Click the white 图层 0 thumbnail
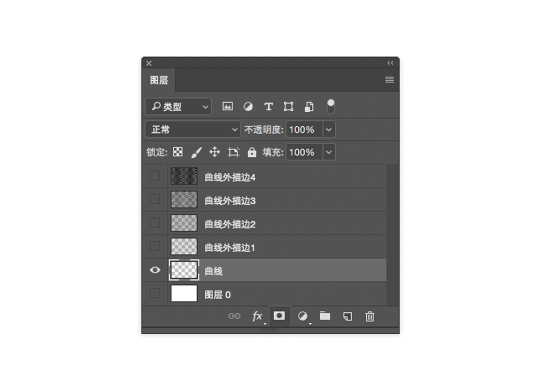This screenshot has height=392, width=541. (184, 293)
